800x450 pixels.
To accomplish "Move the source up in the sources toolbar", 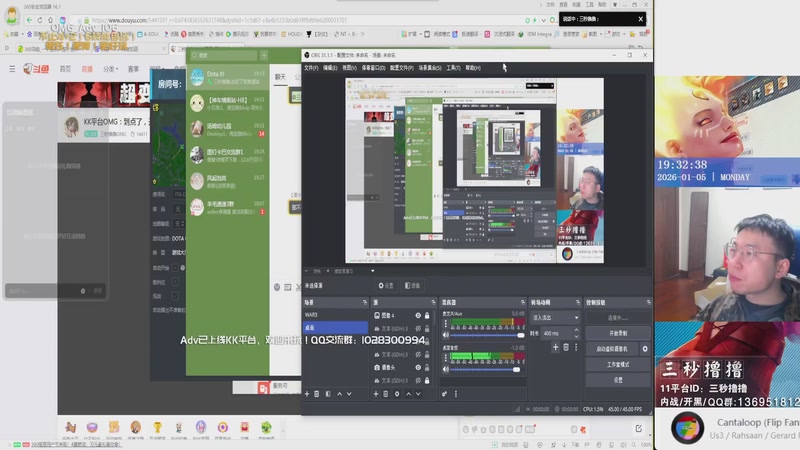I will click(409, 394).
